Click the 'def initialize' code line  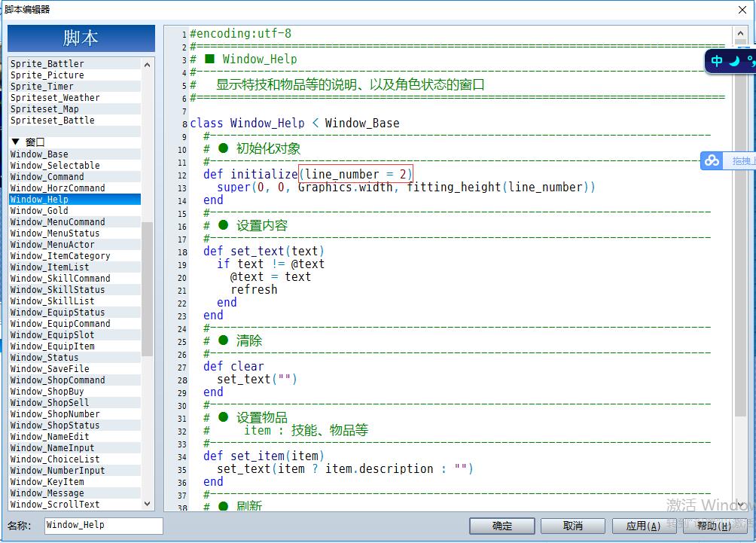click(x=308, y=174)
